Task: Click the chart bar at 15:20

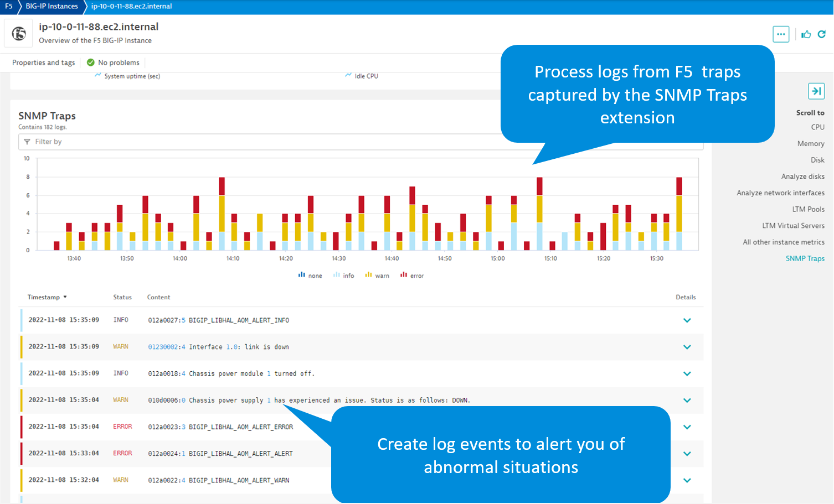Action: [x=603, y=237]
